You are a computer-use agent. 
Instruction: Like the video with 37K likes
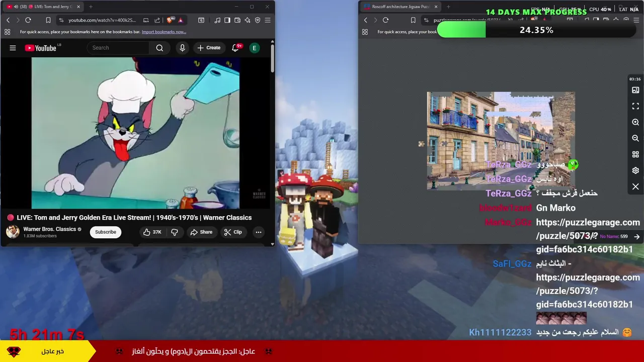152,232
